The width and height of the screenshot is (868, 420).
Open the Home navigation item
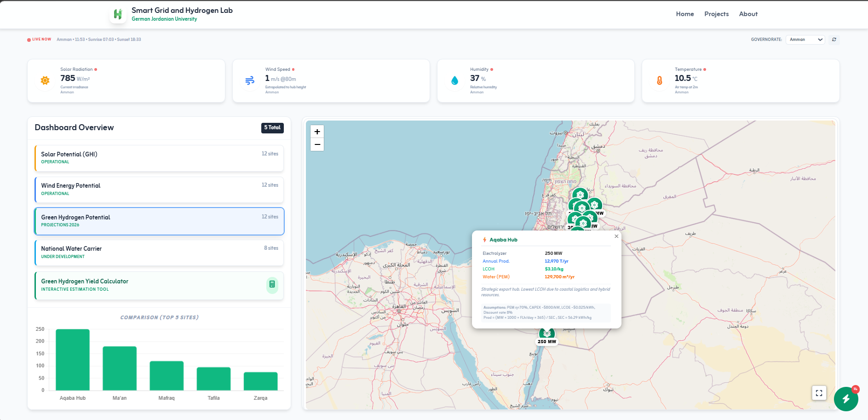684,14
